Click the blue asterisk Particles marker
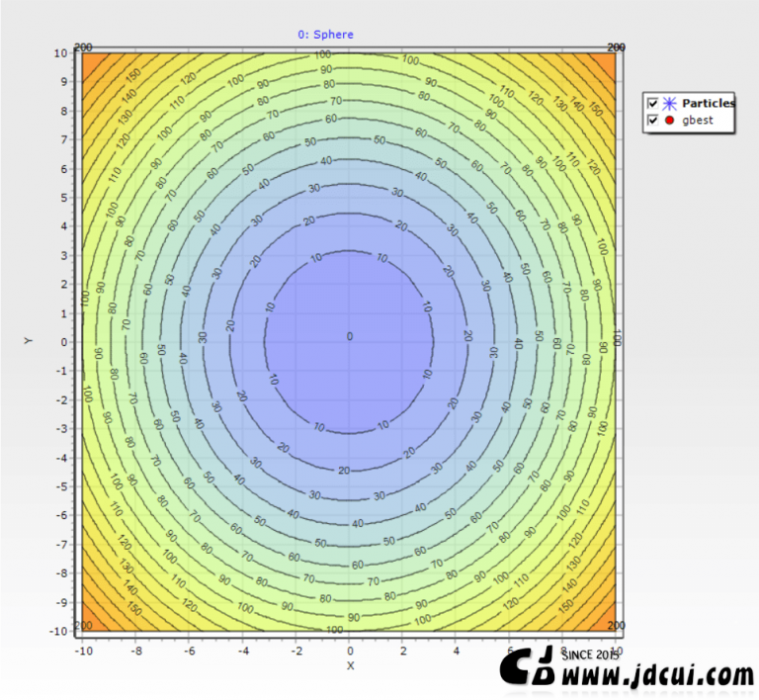Screen dimensions: 759x700 click(670, 104)
